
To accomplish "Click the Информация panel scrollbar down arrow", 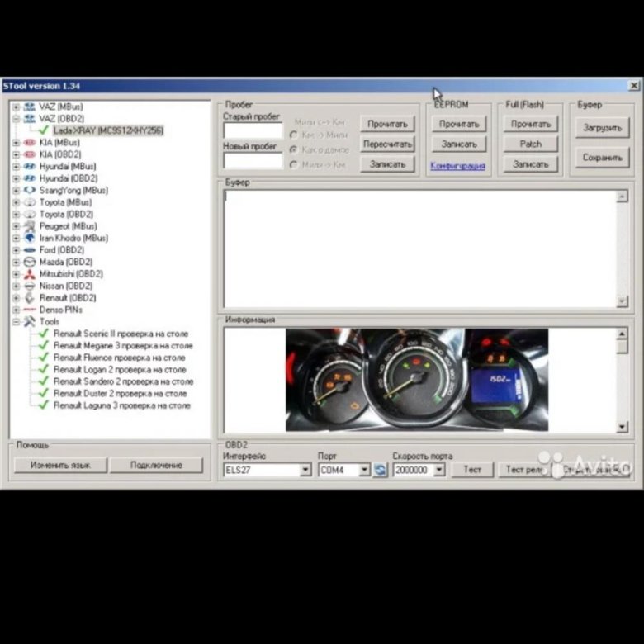I will click(623, 427).
